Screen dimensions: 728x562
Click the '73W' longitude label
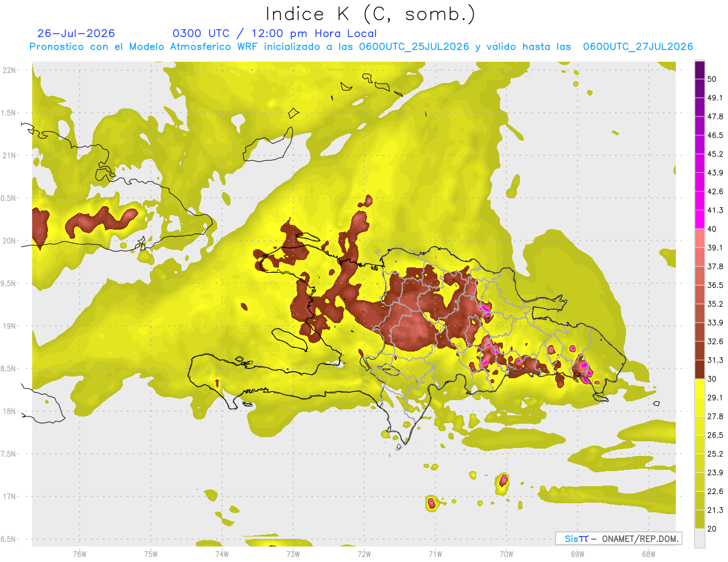pos(293,553)
